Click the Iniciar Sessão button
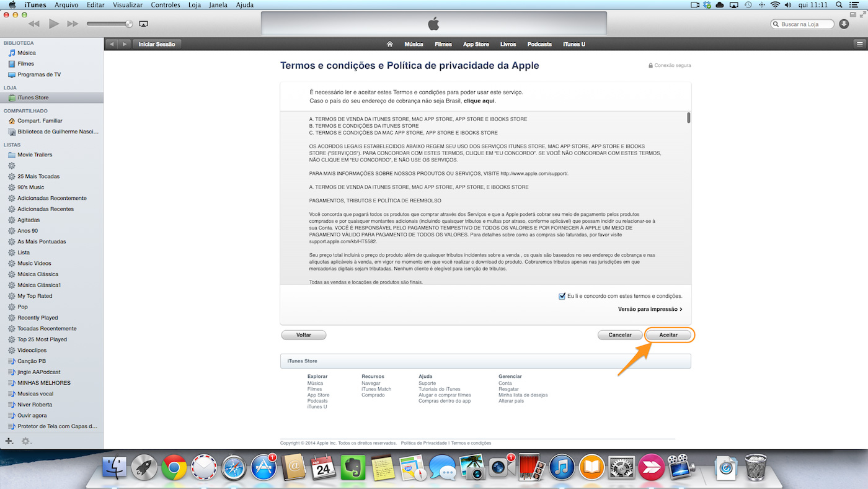This screenshot has width=868, height=489. (x=157, y=44)
